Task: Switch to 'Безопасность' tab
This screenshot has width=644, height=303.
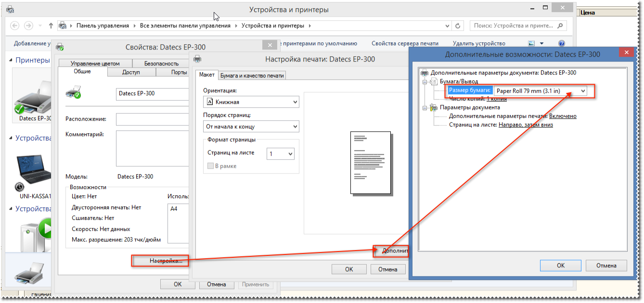Action: (161, 63)
